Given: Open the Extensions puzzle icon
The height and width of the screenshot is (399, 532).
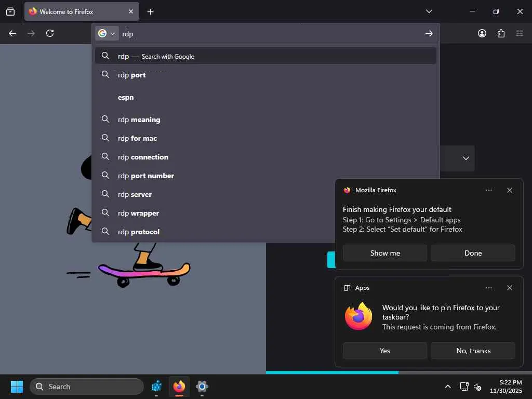Looking at the screenshot, I should tap(501, 33).
